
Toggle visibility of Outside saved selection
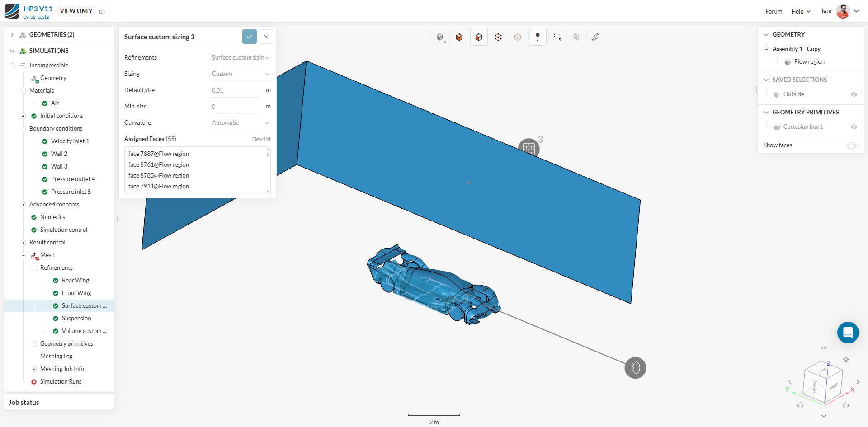854,94
